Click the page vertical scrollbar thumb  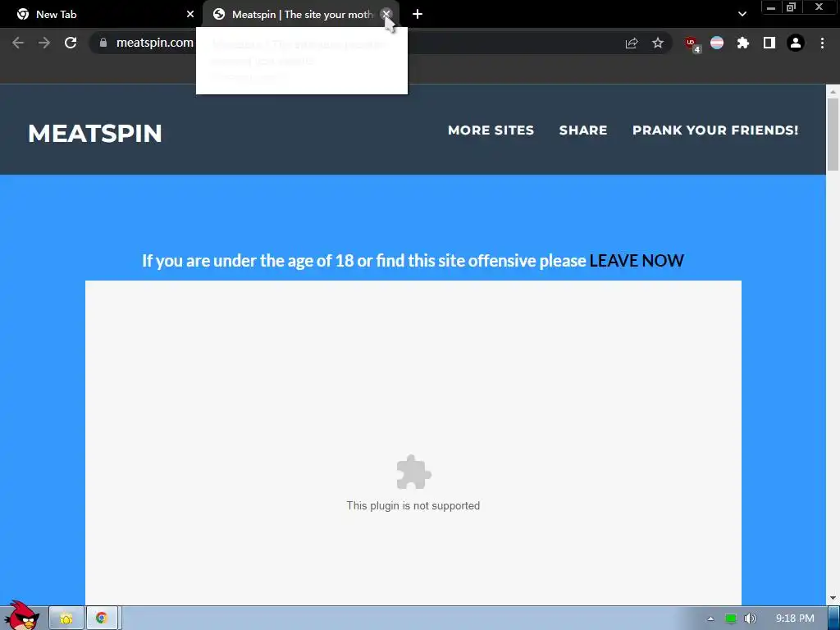833,135
